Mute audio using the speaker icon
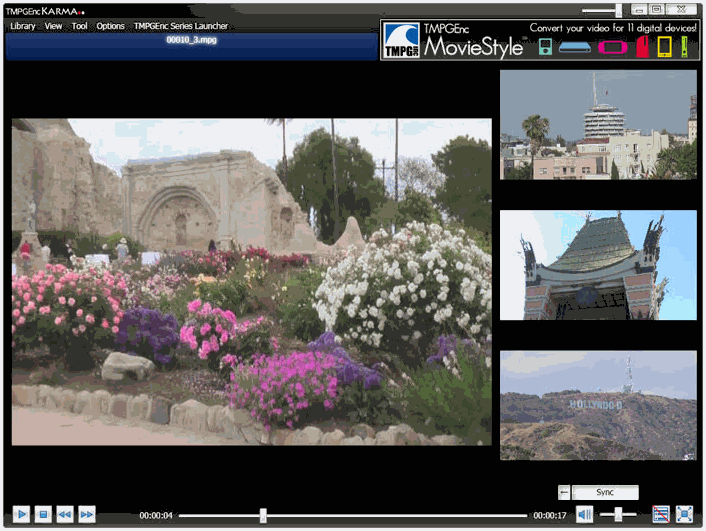Screen dimensions: 706x531 584,514
